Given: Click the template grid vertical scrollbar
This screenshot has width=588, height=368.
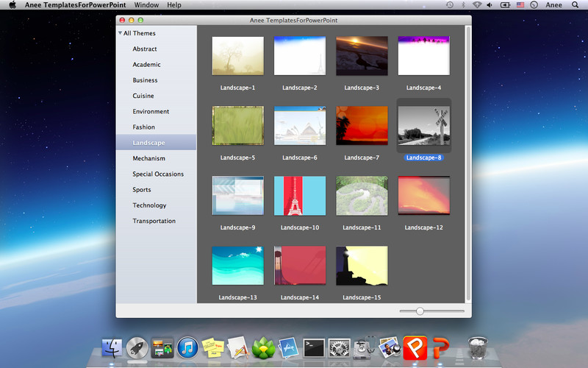Looking at the screenshot, I should click(467, 163).
